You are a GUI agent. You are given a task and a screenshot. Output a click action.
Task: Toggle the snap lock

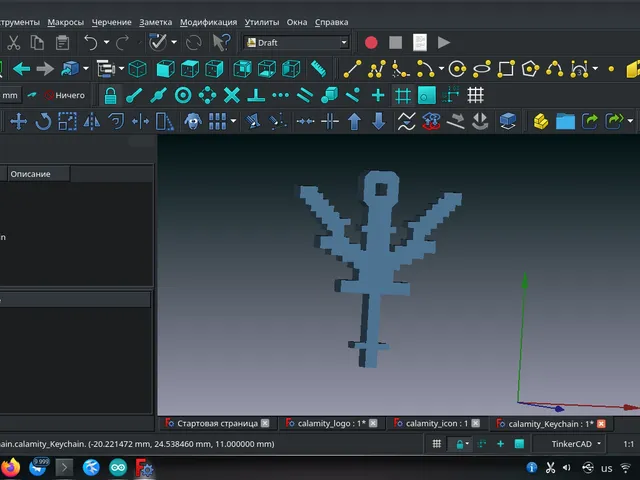[x=110, y=96]
